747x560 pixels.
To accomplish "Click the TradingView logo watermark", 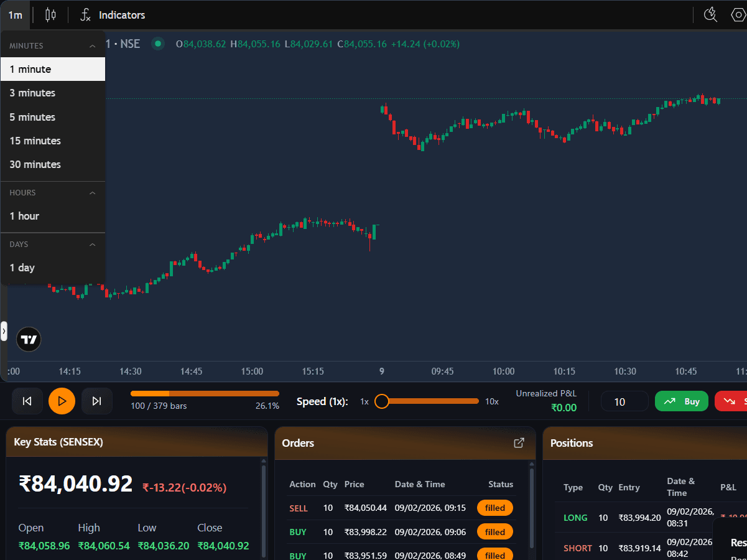I will pos(29,339).
